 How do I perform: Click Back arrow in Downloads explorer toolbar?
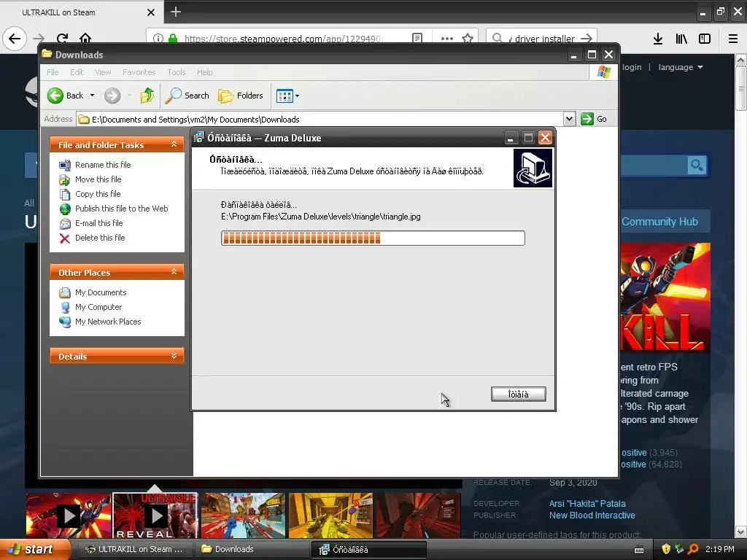pyautogui.click(x=66, y=96)
